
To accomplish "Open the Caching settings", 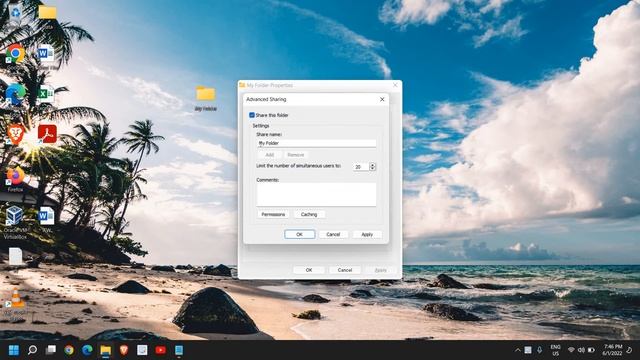I will point(309,214).
